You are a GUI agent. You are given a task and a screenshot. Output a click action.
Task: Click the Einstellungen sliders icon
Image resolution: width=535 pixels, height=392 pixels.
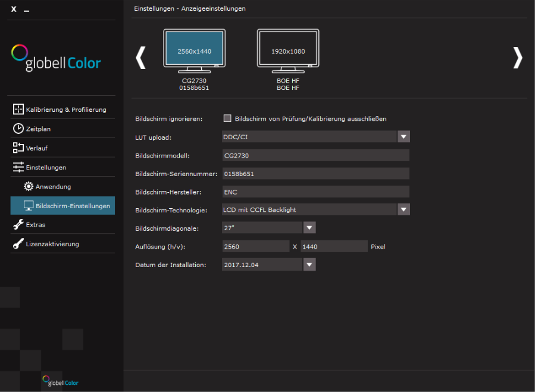[18, 167]
